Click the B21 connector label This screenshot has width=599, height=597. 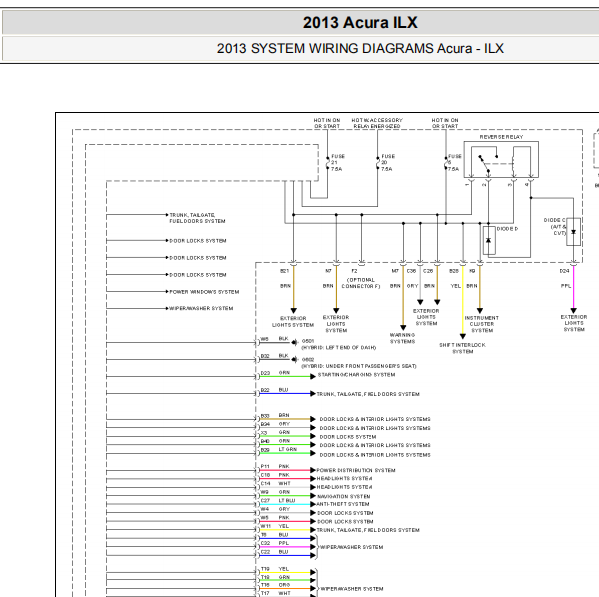pyautogui.click(x=284, y=271)
